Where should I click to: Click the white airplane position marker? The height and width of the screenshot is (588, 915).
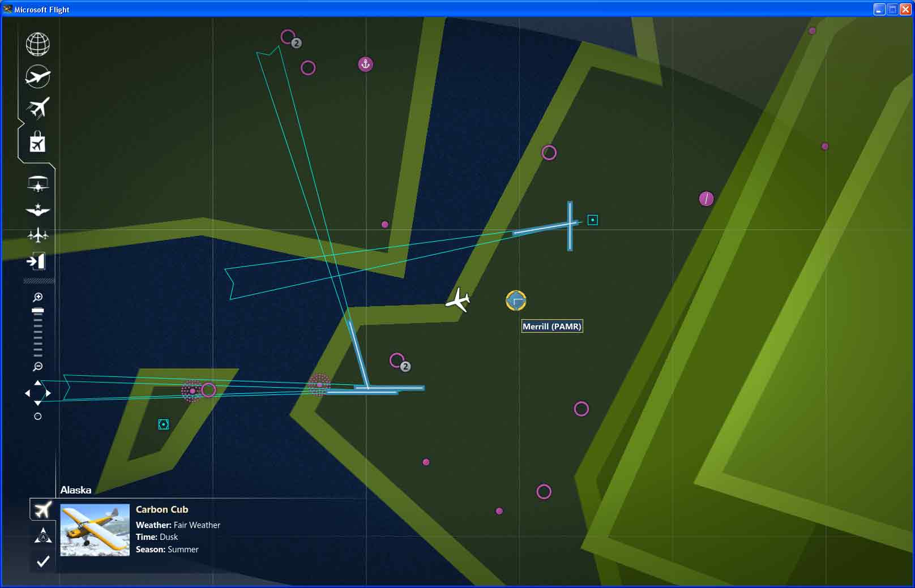pyautogui.click(x=458, y=300)
